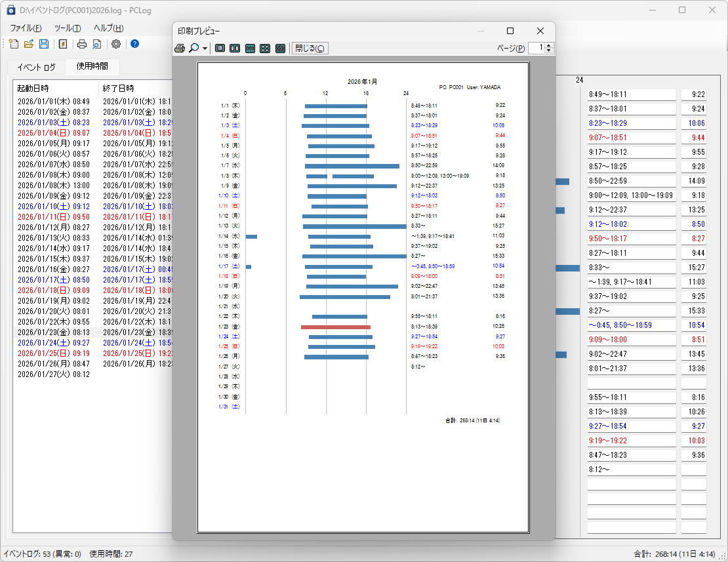Open settings via the gear icon
Image resolution: width=728 pixels, height=562 pixels.
tap(116, 44)
